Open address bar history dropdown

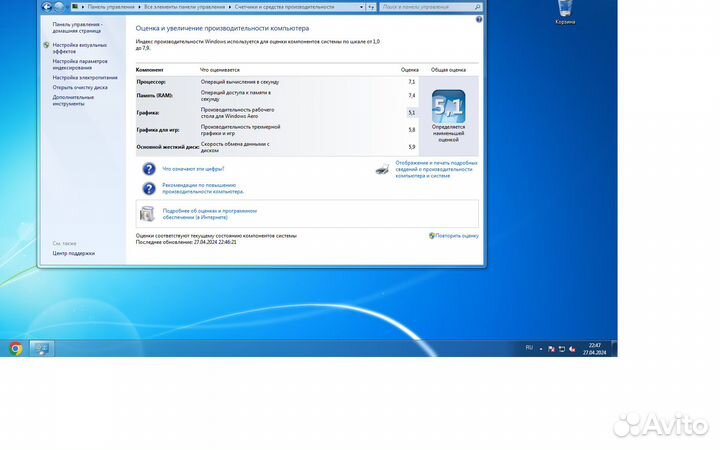(361, 7)
